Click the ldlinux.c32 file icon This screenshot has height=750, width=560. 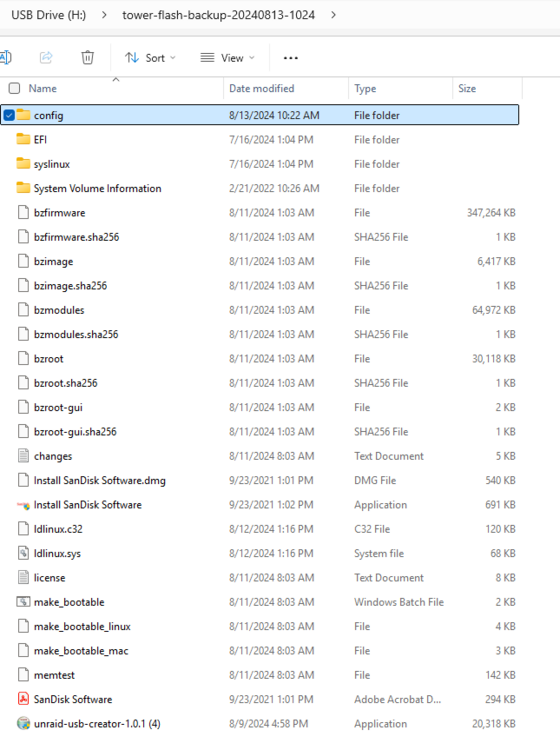click(x=23, y=529)
